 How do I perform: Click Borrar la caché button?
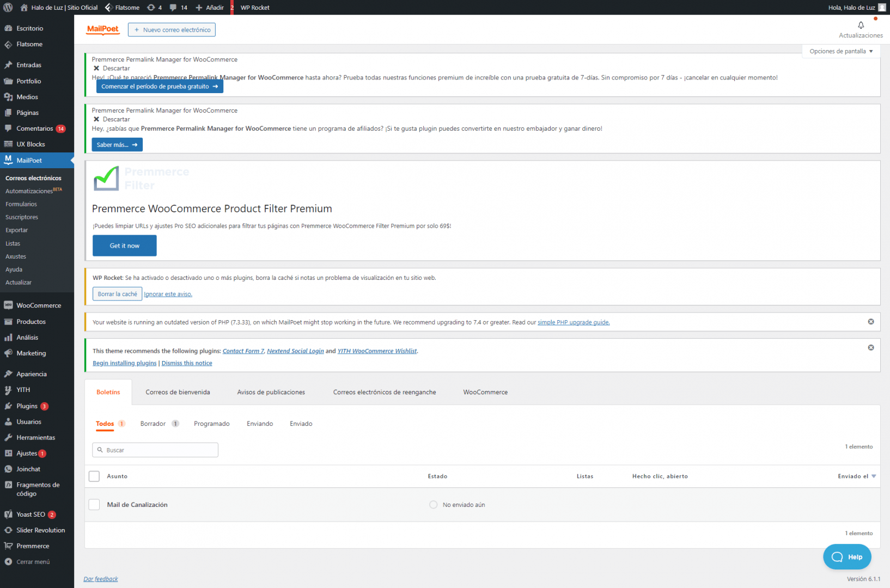[117, 294]
